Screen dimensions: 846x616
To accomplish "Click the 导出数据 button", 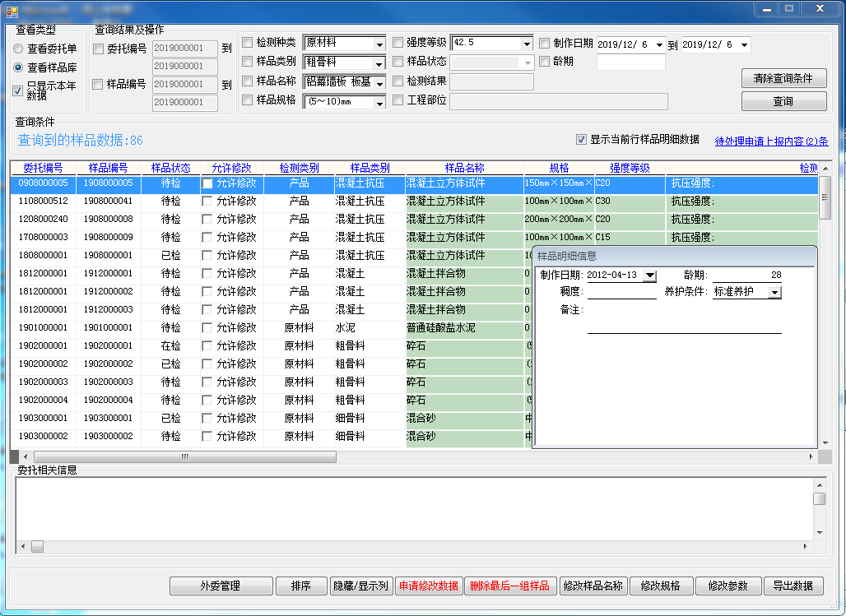I will pyautogui.click(x=793, y=586).
